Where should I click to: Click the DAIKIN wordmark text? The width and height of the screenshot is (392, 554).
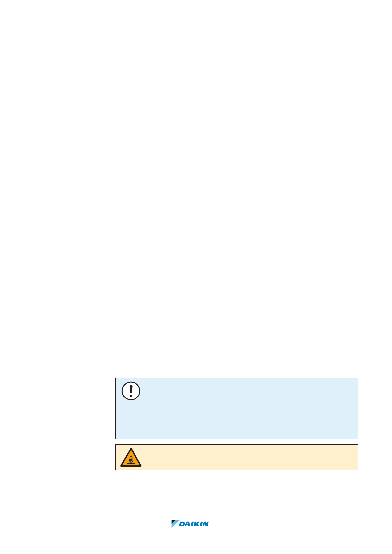tap(194, 524)
